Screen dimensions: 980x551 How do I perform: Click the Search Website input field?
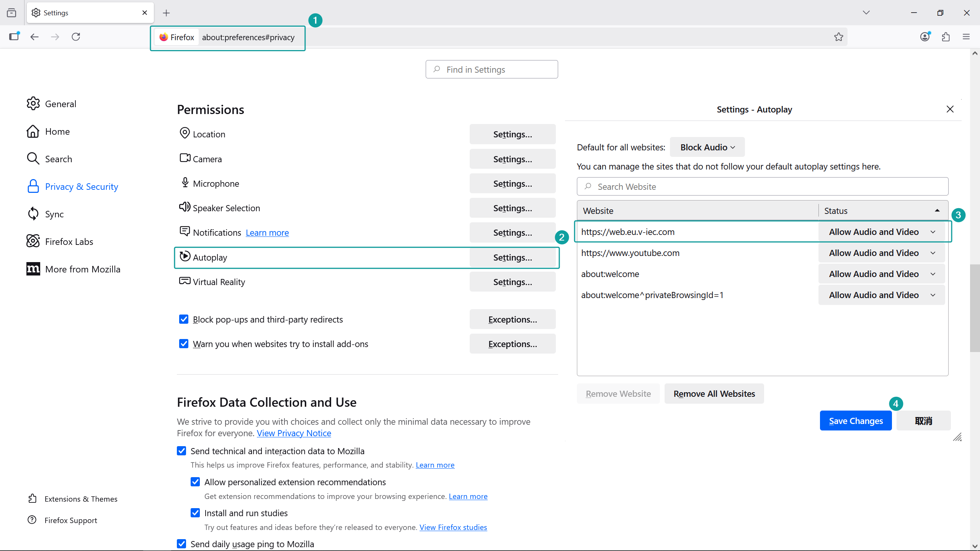point(762,187)
